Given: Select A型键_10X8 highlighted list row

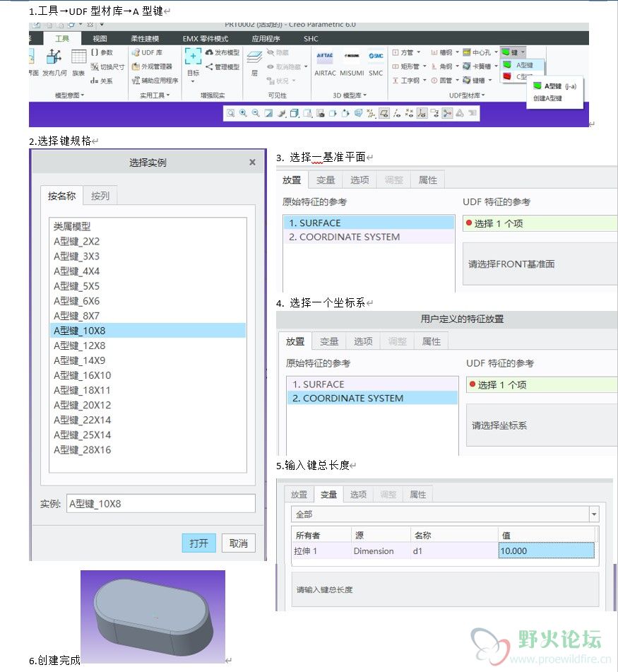Looking at the screenshot, I should tap(148, 331).
